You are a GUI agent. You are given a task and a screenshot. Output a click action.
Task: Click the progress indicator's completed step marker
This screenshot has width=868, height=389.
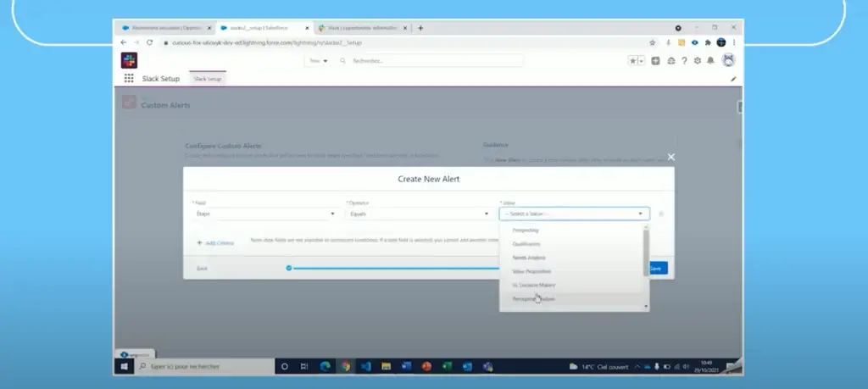coord(289,268)
